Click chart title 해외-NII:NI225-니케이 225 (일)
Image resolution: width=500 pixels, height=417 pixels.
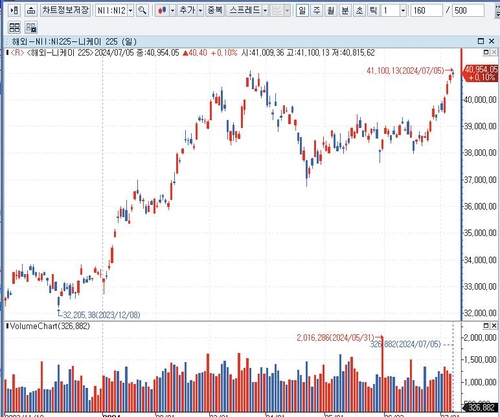point(74,41)
